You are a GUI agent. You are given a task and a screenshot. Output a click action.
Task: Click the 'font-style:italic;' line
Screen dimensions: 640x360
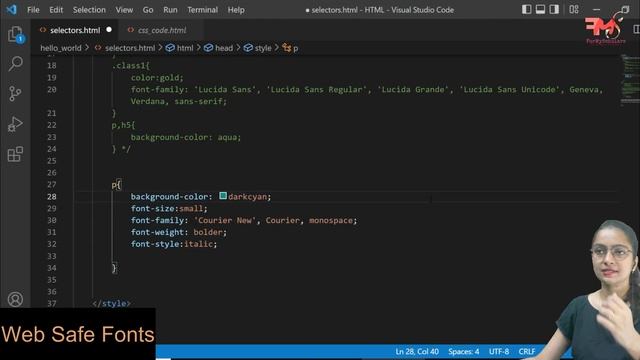(x=174, y=244)
